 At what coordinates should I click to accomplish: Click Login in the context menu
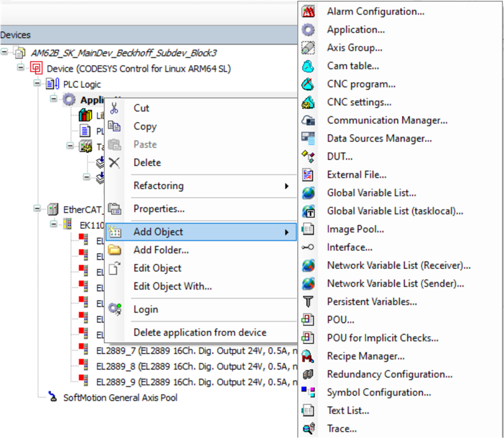click(x=146, y=309)
